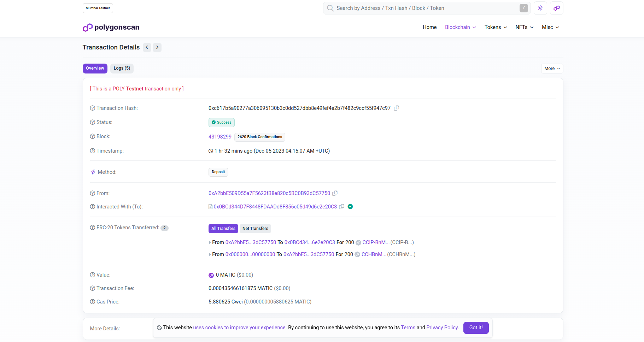The height and width of the screenshot is (342, 644).
Task: Open recipient 0x0BCd34...6e2e20C3 in transfer row
Action: click(x=310, y=242)
